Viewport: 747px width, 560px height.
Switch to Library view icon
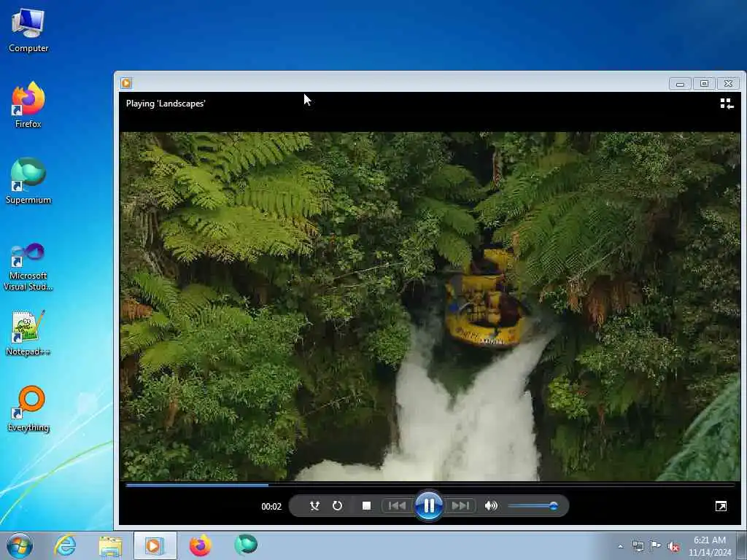tap(727, 104)
